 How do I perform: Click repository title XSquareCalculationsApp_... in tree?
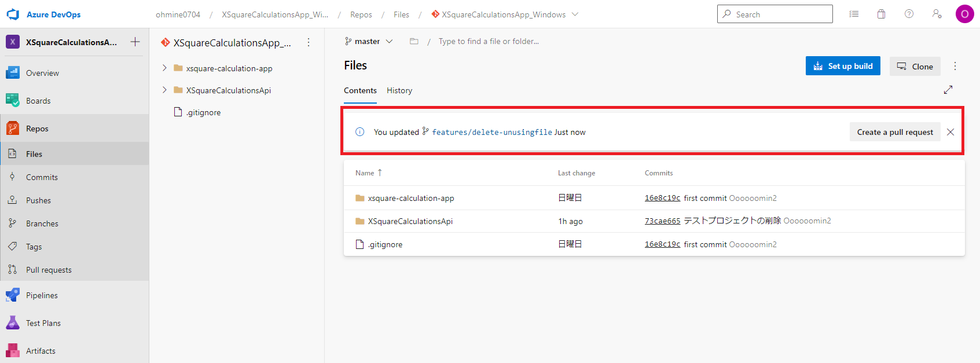point(232,43)
